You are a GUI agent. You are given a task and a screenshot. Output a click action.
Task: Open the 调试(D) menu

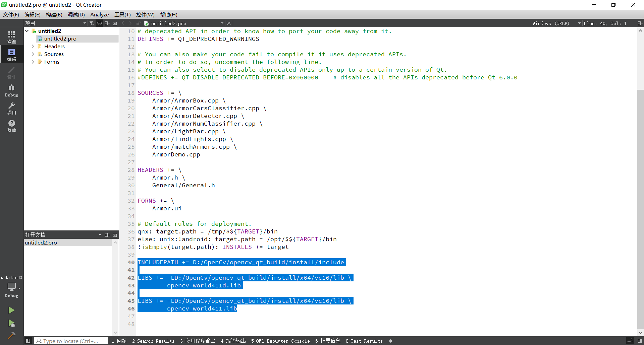click(x=76, y=14)
